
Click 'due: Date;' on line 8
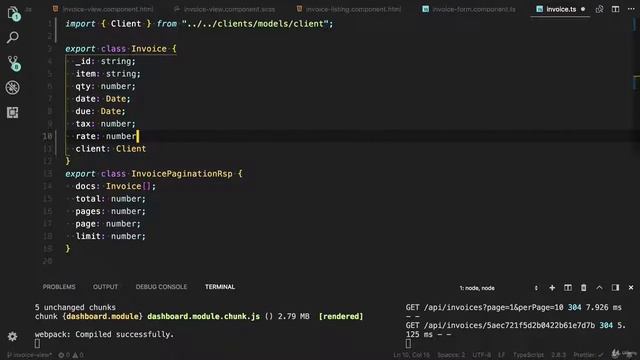[x=100, y=111]
